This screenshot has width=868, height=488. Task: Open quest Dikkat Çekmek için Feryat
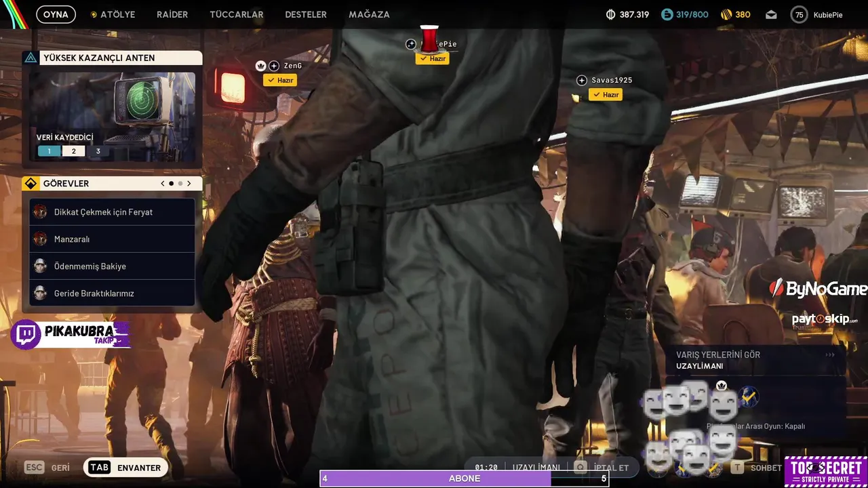pos(113,212)
